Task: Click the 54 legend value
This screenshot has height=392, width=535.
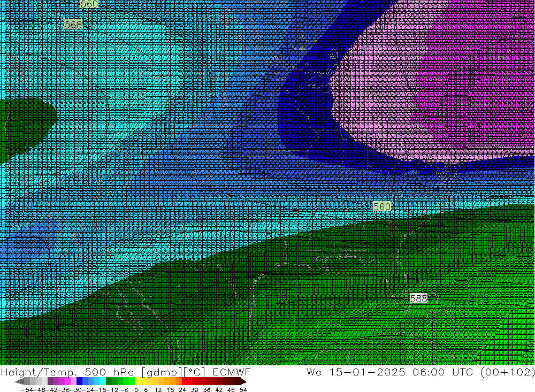Action: [x=243, y=390]
